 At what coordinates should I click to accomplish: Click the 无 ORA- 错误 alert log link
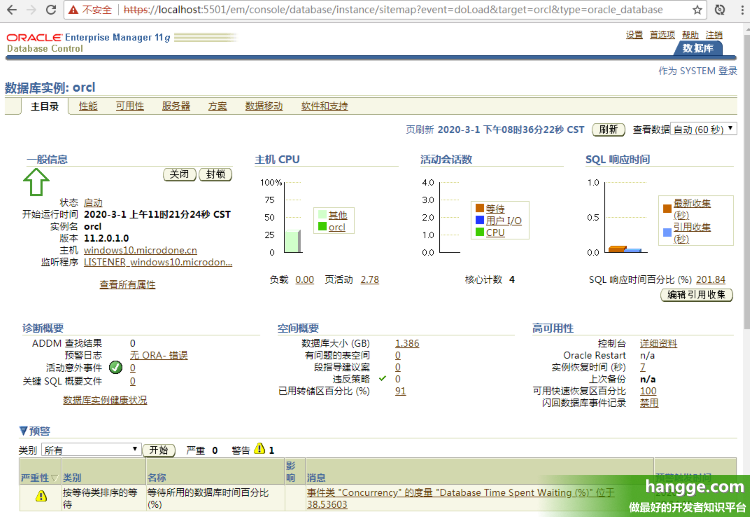159,355
